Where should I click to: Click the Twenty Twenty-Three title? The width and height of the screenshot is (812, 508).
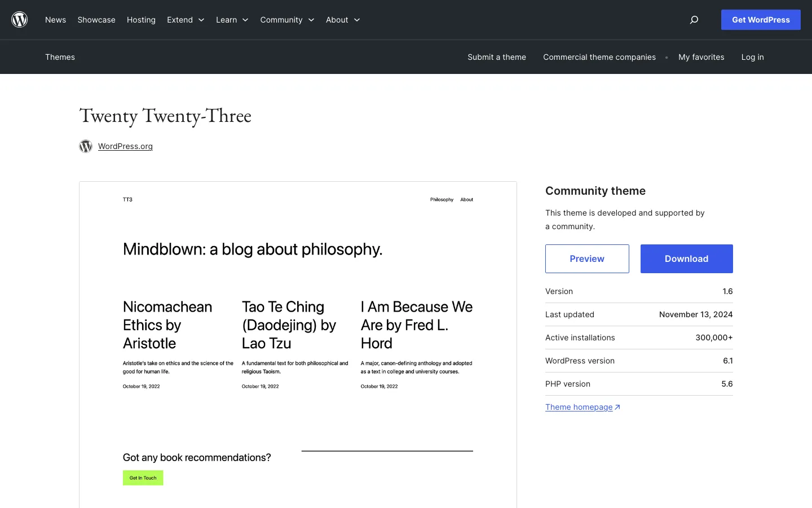(165, 116)
